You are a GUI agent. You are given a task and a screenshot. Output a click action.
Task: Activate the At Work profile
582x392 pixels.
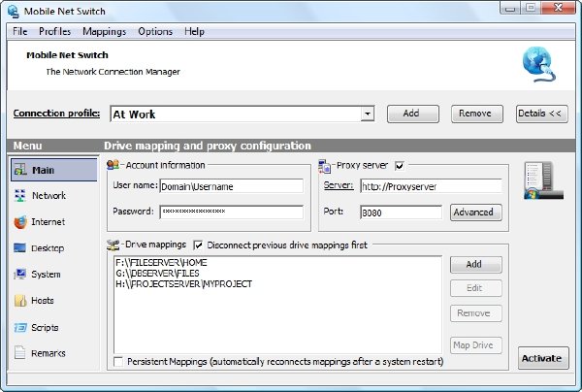543,358
